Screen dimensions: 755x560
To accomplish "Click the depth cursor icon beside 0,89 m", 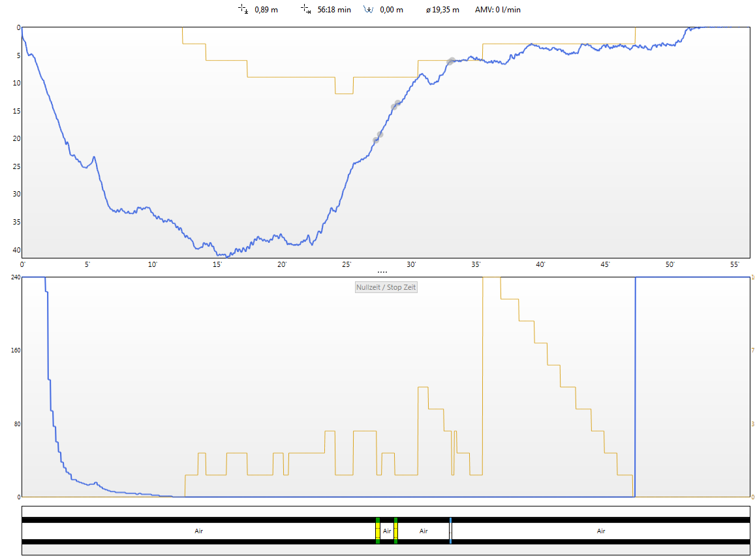I will (243, 9).
